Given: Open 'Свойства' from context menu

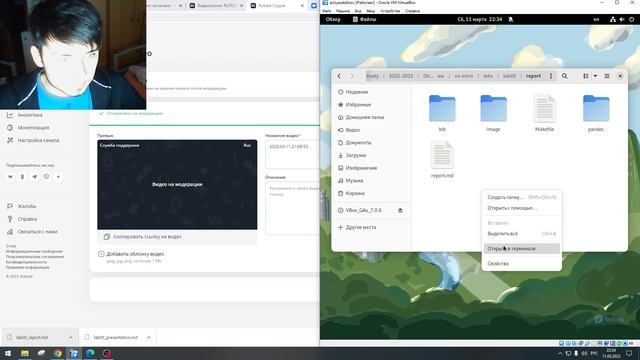Looking at the screenshot, I should tap(522, 264).
